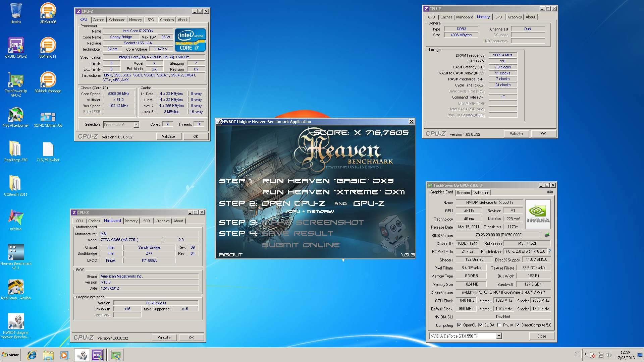Click the Intel Core i7 logo

coord(190,40)
